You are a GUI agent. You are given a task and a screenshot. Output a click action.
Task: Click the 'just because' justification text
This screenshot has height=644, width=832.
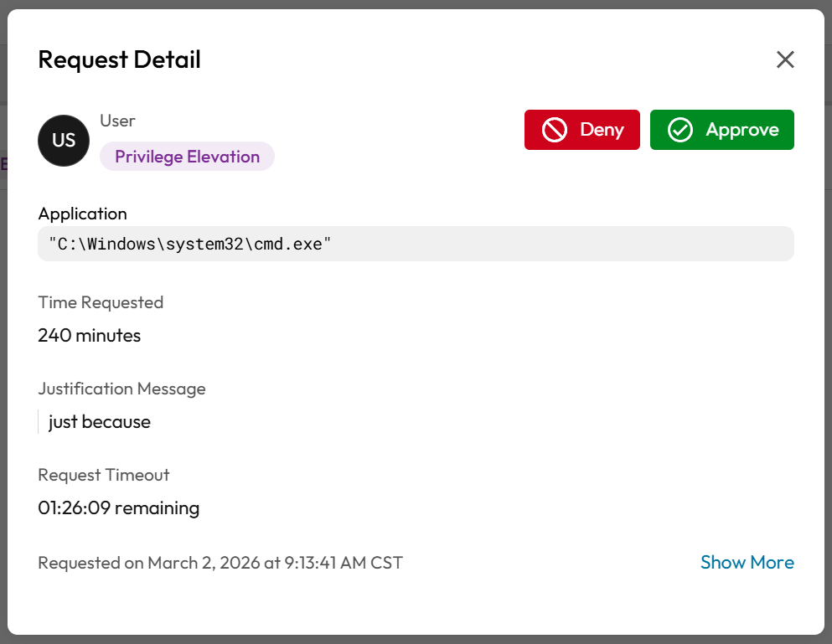(100, 422)
